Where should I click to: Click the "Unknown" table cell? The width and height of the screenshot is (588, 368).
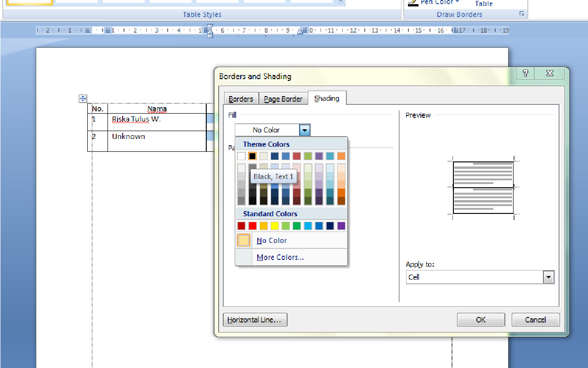(x=157, y=141)
